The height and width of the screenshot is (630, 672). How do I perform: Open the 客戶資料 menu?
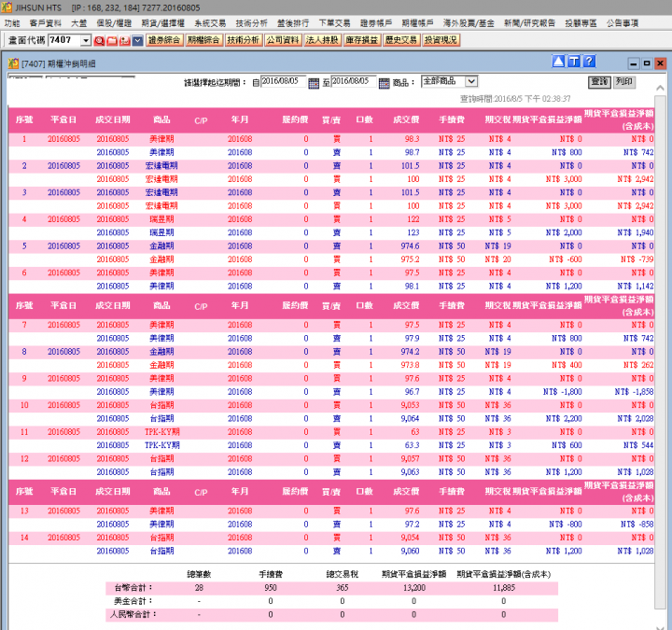pos(46,23)
